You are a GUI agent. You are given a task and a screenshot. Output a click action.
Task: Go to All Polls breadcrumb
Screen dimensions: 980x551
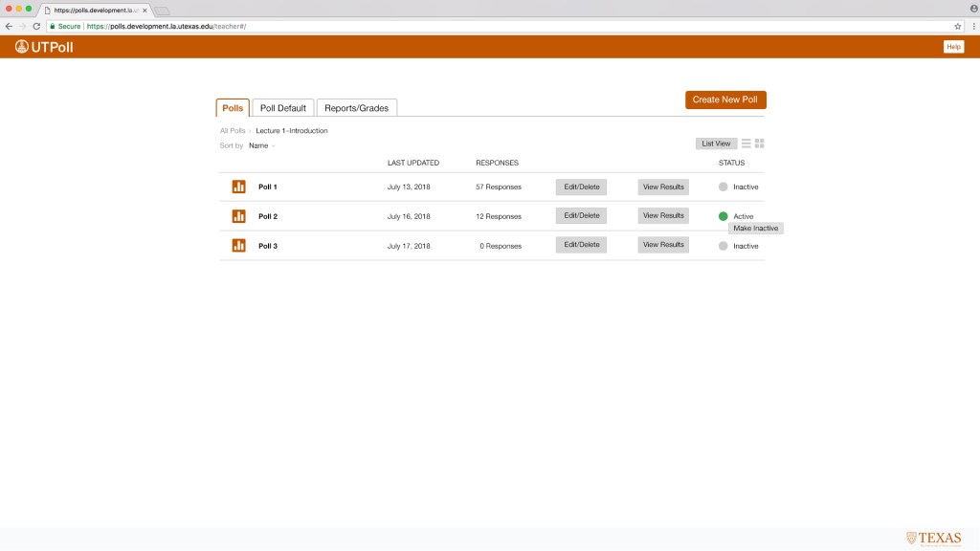(x=233, y=130)
